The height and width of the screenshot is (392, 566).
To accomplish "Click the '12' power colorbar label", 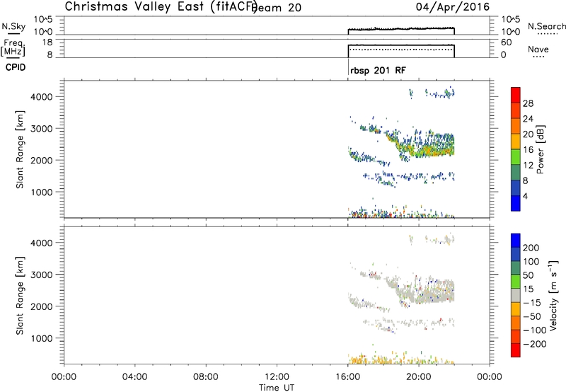I will click(528, 166).
